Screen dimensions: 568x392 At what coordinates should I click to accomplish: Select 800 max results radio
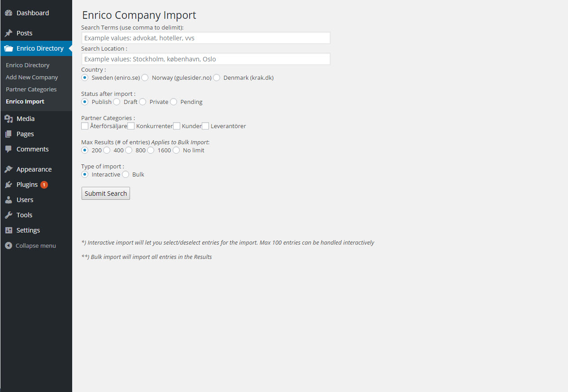(x=129, y=150)
